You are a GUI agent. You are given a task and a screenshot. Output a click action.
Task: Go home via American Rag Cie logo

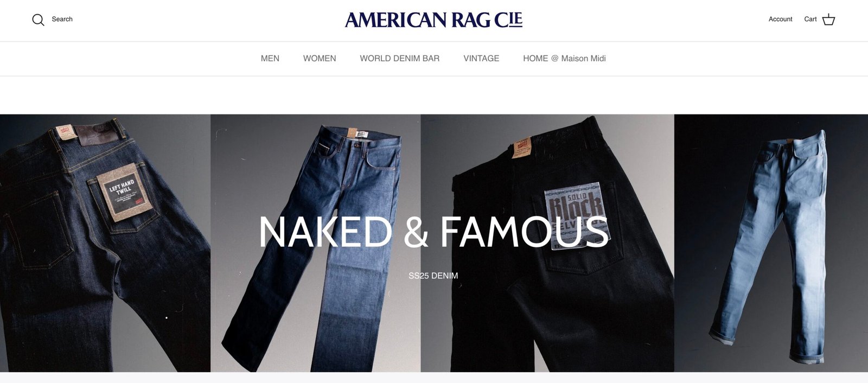[433, 20]
